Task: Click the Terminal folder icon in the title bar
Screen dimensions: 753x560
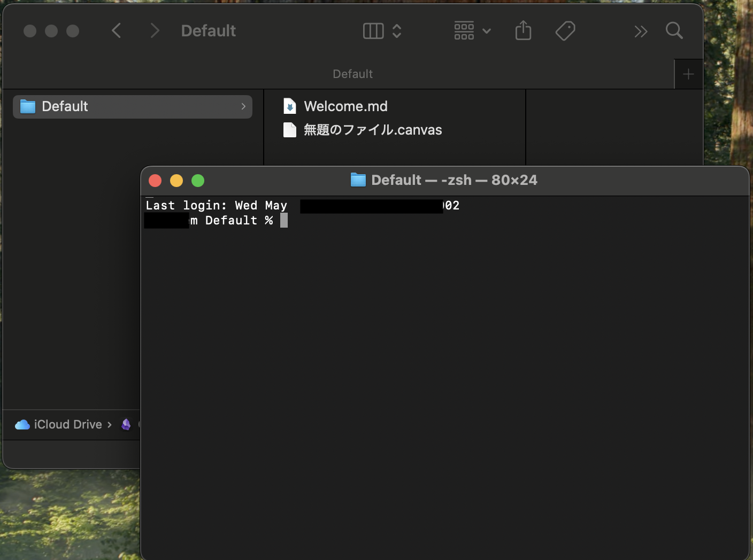Action: coord(357,180)
